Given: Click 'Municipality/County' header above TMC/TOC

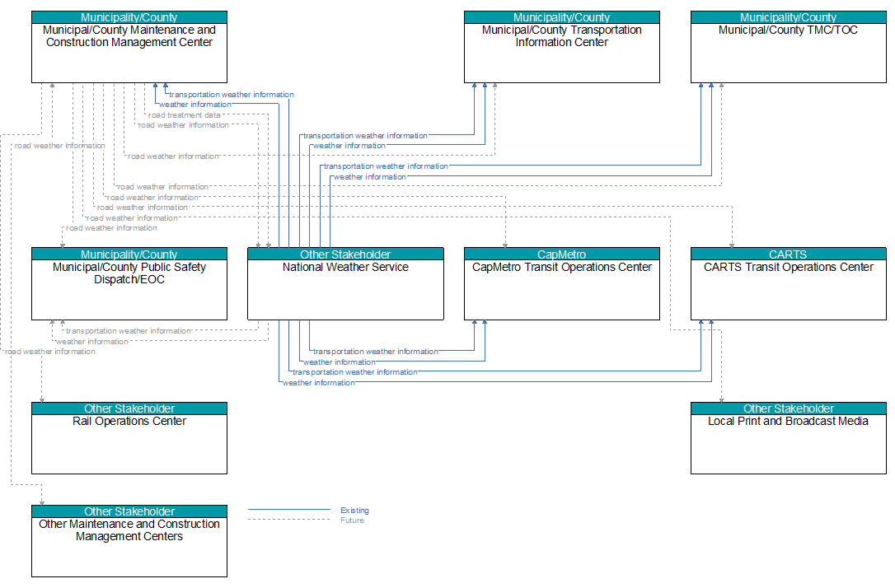Looking at the screenshot, I should tap(788, 17).
